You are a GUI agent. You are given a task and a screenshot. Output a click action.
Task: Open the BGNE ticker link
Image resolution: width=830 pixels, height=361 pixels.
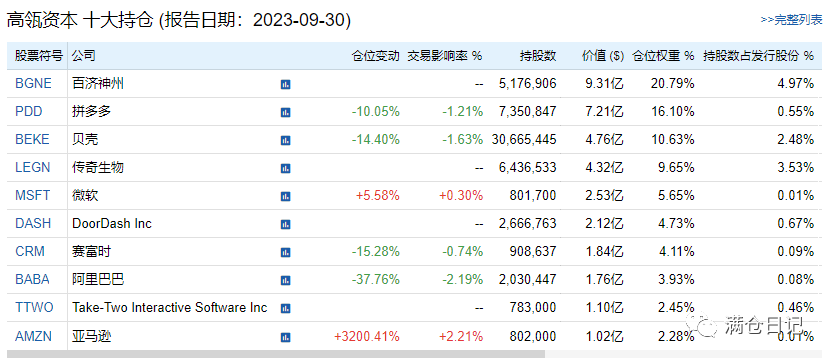point(33,83)
